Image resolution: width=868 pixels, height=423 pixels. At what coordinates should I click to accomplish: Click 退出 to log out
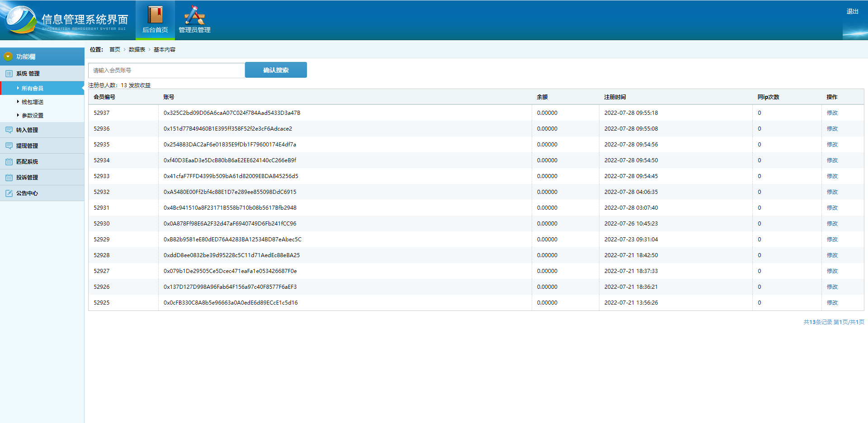click(852, 12)
